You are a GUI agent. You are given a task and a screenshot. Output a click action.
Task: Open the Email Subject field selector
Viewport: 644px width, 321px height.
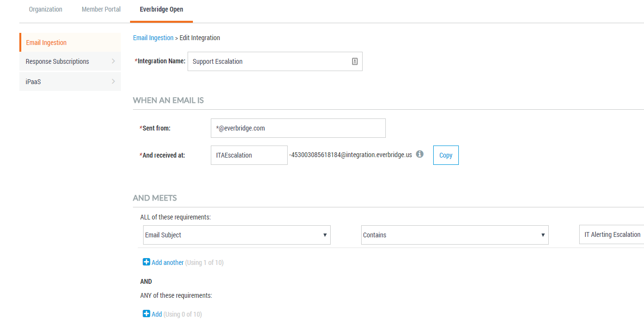pos(236,234)
